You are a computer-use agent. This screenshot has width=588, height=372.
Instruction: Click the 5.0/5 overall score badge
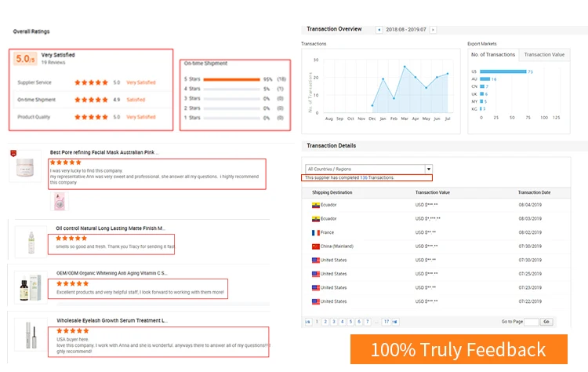pos(25,59)
